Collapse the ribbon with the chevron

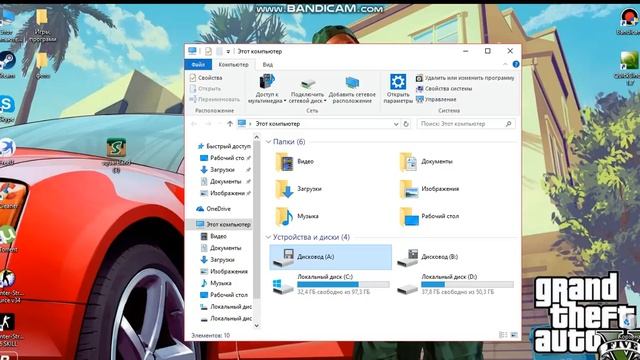pyautogui.click(x=505, y=64)
